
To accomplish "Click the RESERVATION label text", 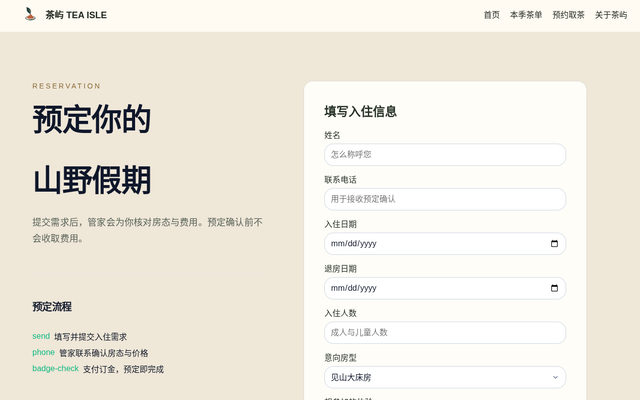I will (67, 86).
